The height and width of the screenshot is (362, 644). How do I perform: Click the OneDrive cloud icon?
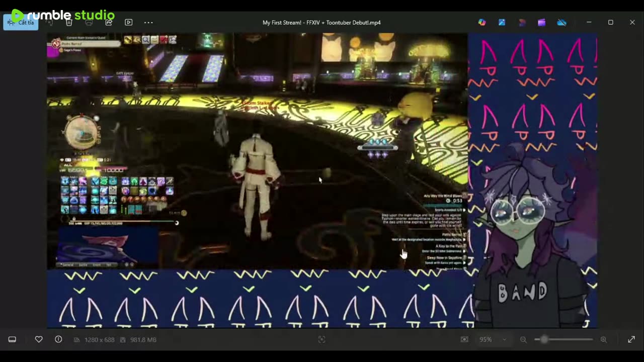pyautogui.click(x=561, y=23)
